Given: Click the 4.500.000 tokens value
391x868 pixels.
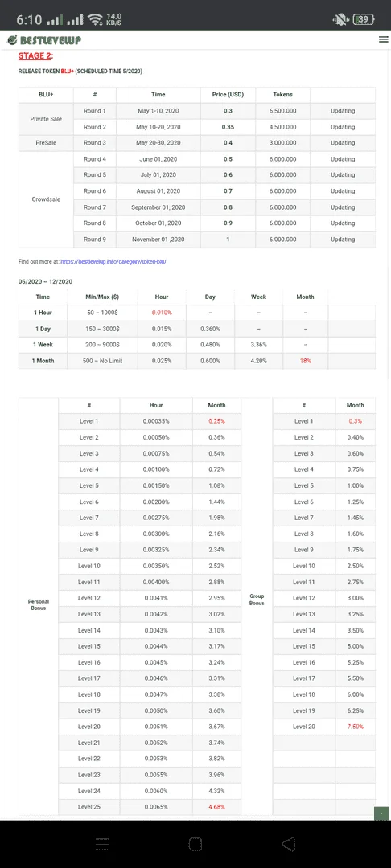Looking at the screenshot, I should click(282, 127).
